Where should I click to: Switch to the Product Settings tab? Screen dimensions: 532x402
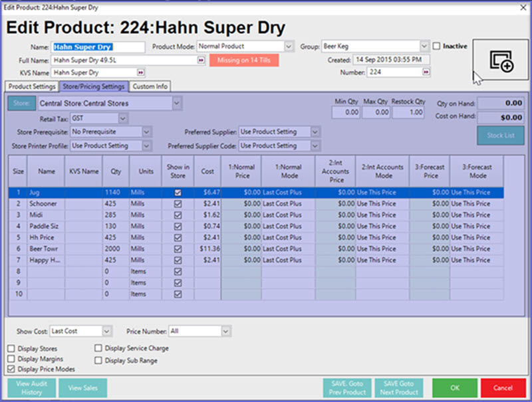[x=31, y=86]
